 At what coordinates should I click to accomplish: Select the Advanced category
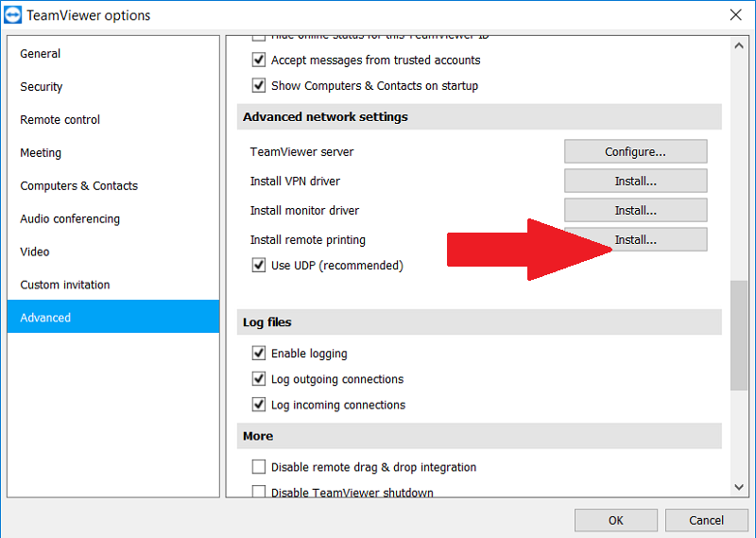point(112,317)
